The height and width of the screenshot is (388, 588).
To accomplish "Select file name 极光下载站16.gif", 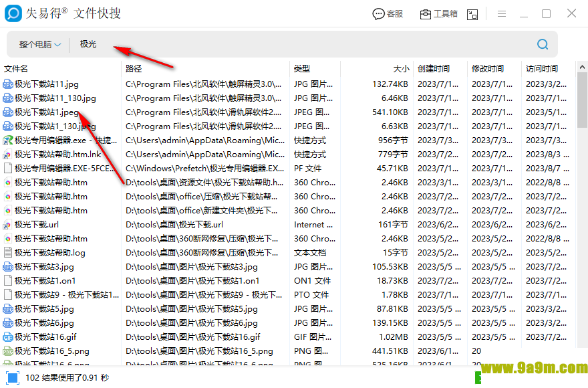I will [45, 337].
